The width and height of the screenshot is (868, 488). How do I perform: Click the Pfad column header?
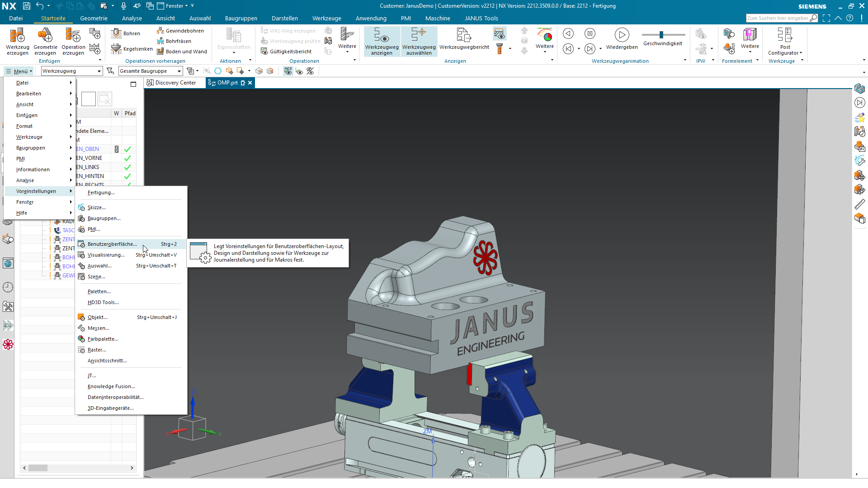click(130, 113)
